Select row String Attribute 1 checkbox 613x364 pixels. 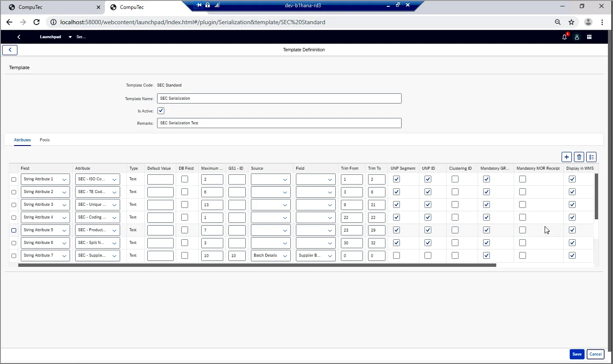click(x=14, y=179)
